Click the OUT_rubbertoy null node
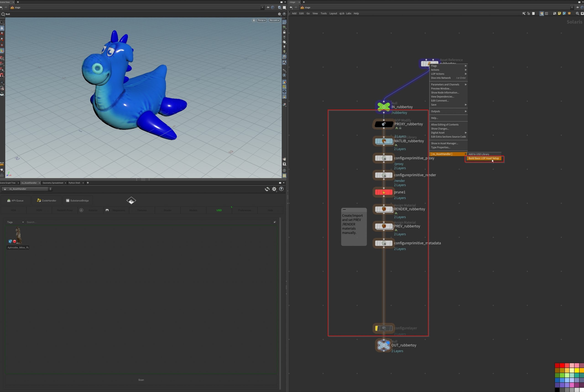 click(383, 345)
